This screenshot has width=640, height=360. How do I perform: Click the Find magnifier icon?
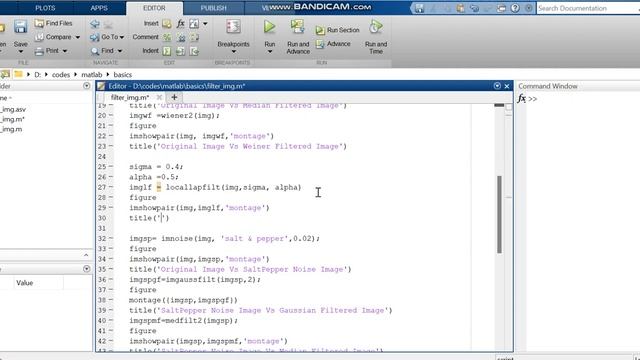tap(95, 51)
